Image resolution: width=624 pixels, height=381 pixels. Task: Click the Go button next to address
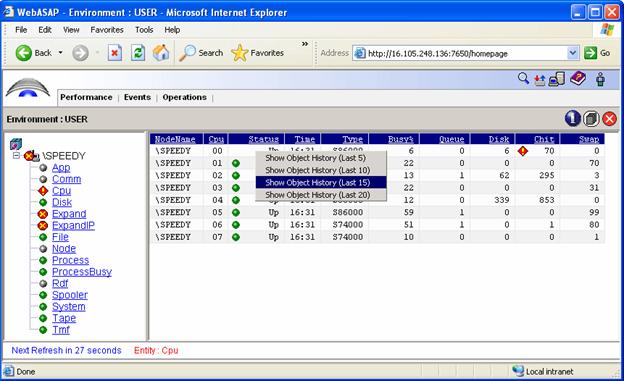(x=597, y=53)
